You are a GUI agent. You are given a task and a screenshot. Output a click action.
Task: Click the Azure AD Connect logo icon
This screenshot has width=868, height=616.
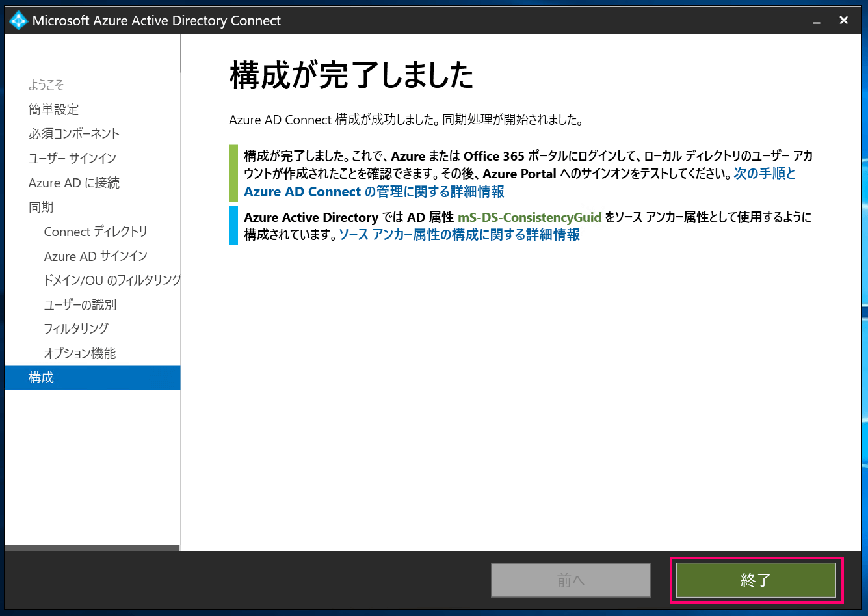tap(18, 21)
